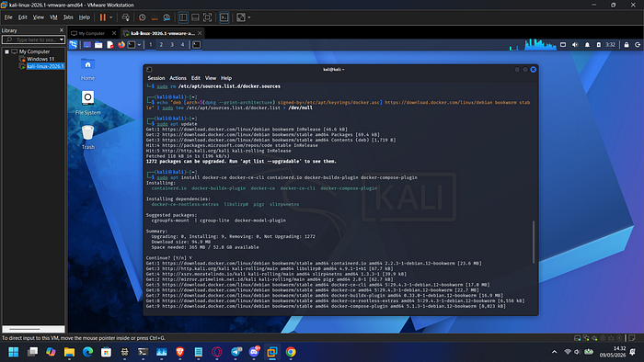This screenshot has height=362, width=644.
Task: Open the VMware Help menu
Action: pos(85,17)
